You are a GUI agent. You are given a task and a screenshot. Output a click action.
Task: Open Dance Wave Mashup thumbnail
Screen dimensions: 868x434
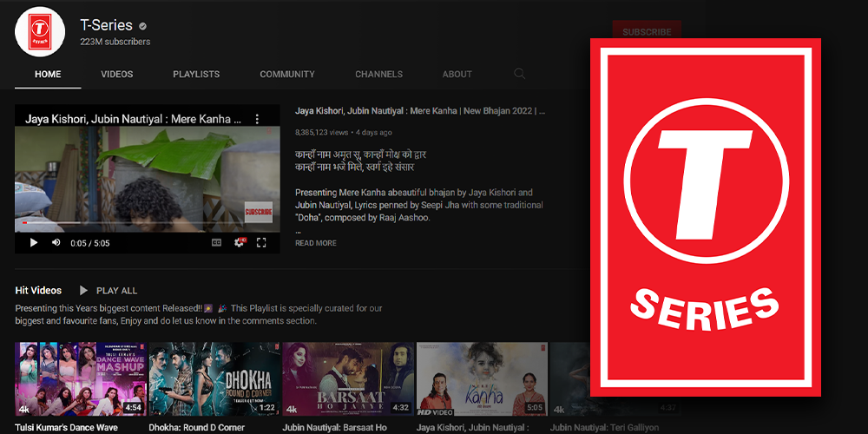point(81,379)
